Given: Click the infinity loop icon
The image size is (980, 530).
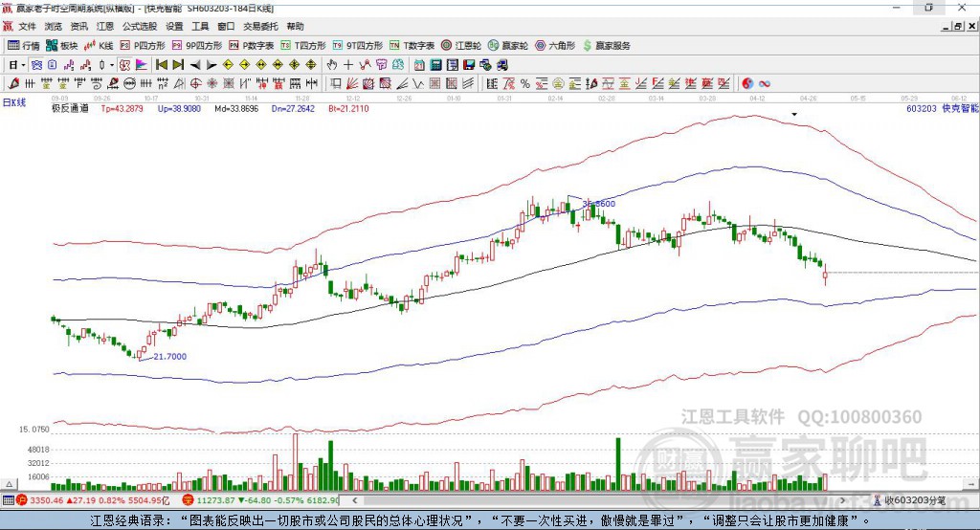Looking at the screenshot, I should click(x=765, y=84).
